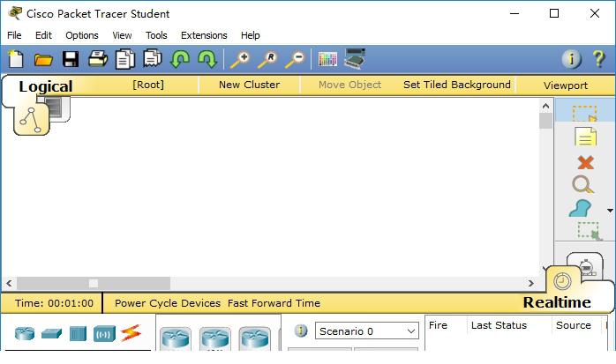Save the network with the floppy disk icon

[x=71, y=59]
